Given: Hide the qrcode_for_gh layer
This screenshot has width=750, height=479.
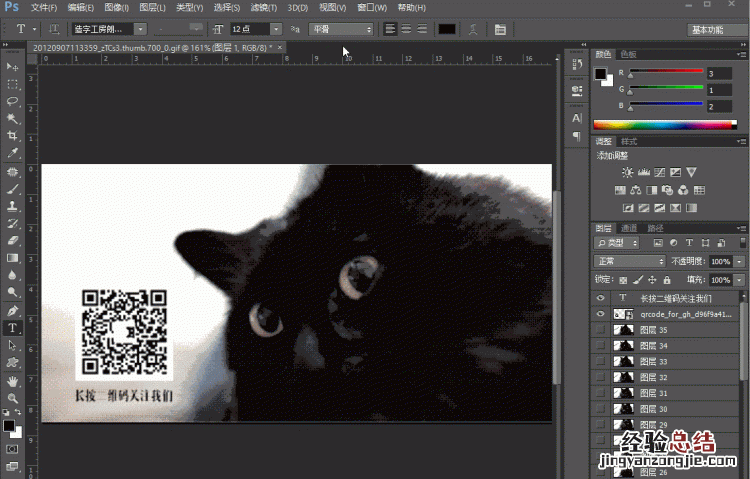Looking at the screenshot, I should pyautogui.click(x=601, y=314).
